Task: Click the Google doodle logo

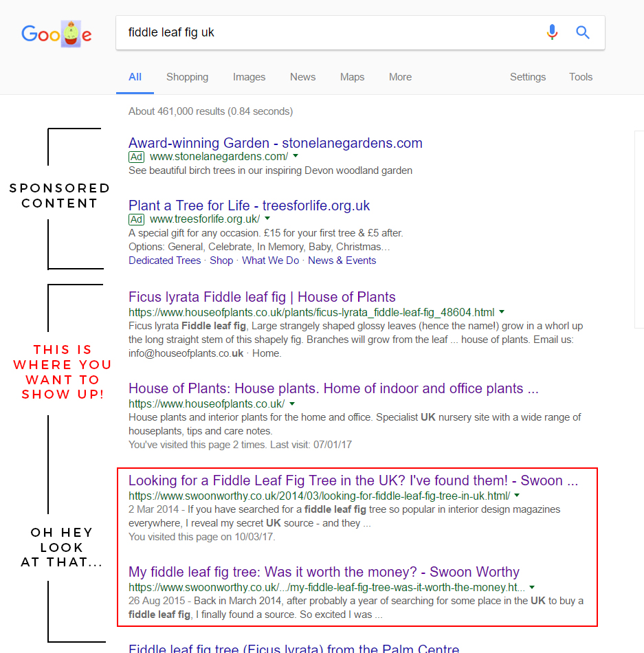Action: tap(56, 34)
